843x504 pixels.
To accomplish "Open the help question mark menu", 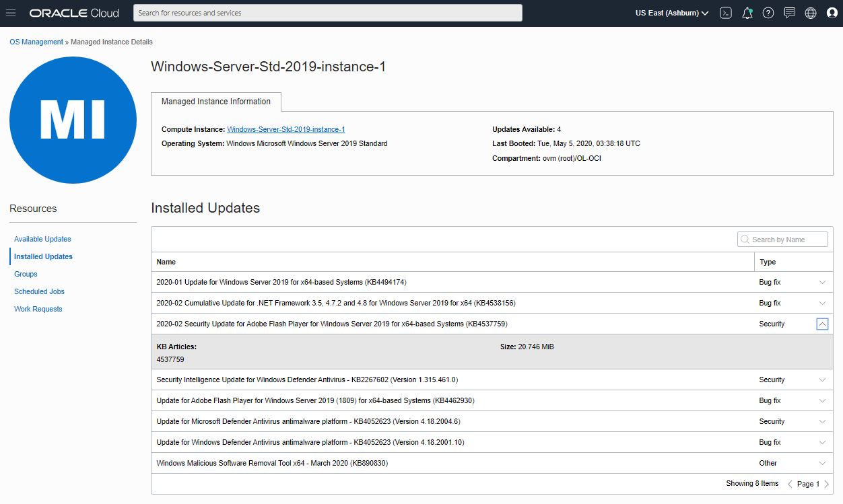I will [768, 12].
